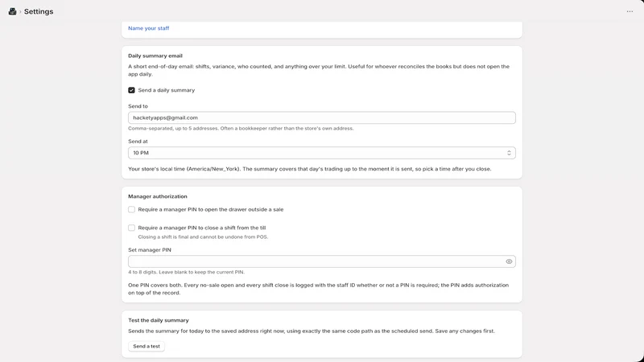Open the three-dot more options menu
This screenshot has width=644, height=362.
[630, 11]
